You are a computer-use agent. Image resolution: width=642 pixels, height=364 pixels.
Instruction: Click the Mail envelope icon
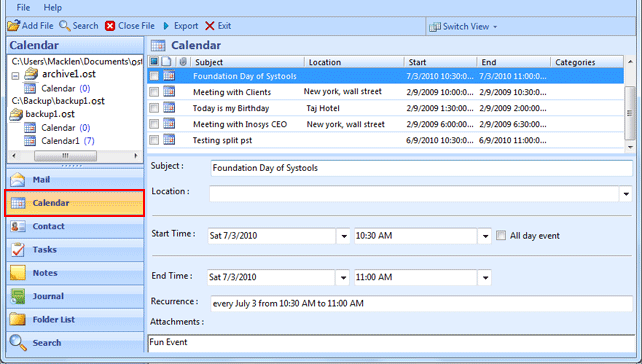click(18, 180)
